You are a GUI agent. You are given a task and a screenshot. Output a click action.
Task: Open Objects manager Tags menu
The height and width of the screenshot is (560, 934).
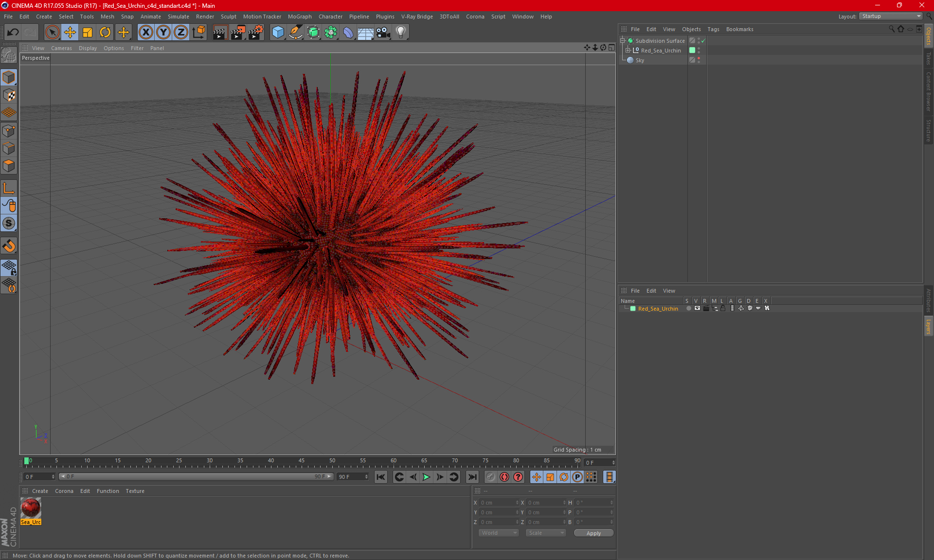(x=713, y=29)
